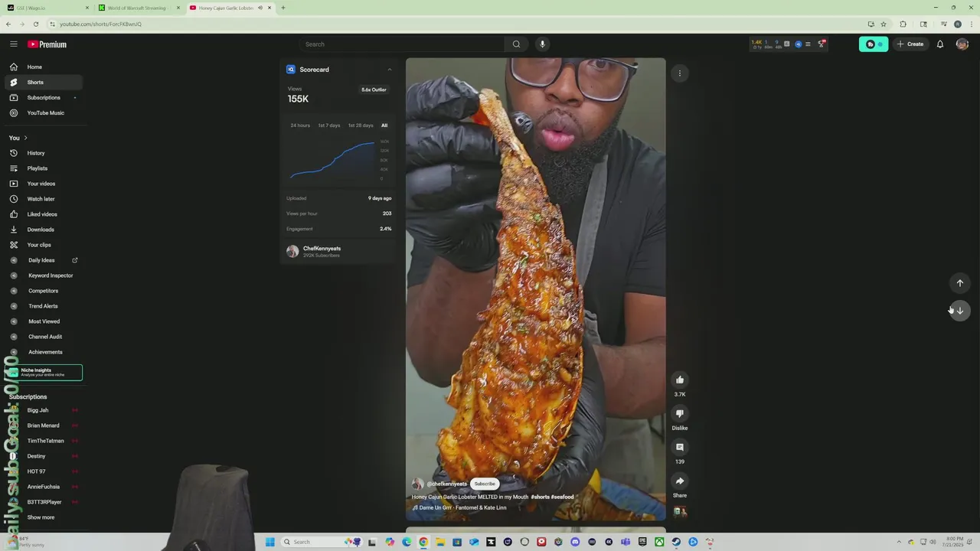Open the notifications bell

tap(940, 44)
